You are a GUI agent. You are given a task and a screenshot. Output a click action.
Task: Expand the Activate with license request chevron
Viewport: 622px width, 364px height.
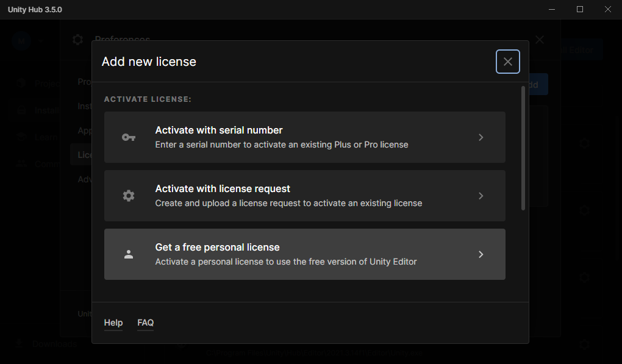pyautogui.click(x=481, y=196)
